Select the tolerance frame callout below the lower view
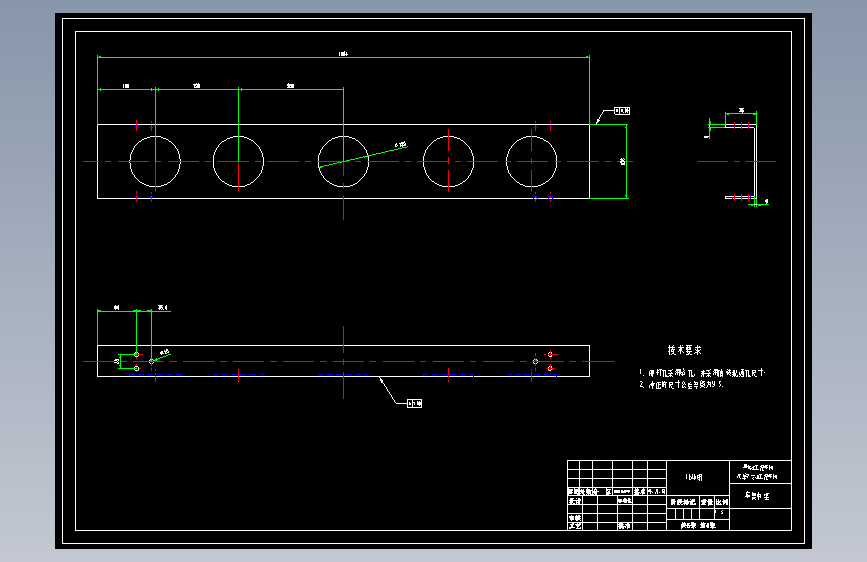The image size is (867, 562). pyautogui.click(x=415, y=404)
